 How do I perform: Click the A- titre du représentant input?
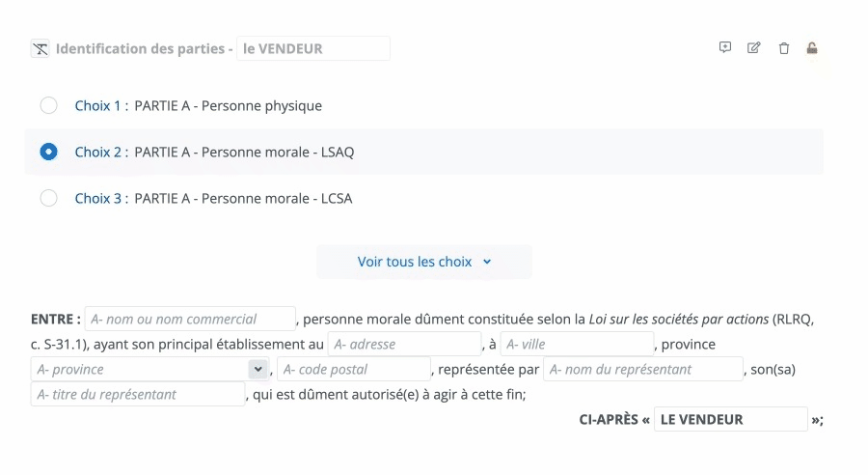[x=138, y=394]
